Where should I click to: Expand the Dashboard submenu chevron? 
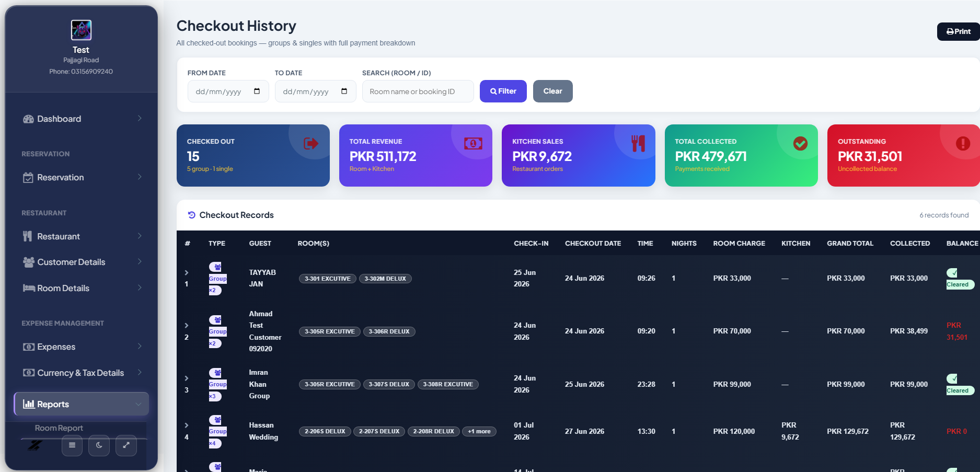(140, 119)
